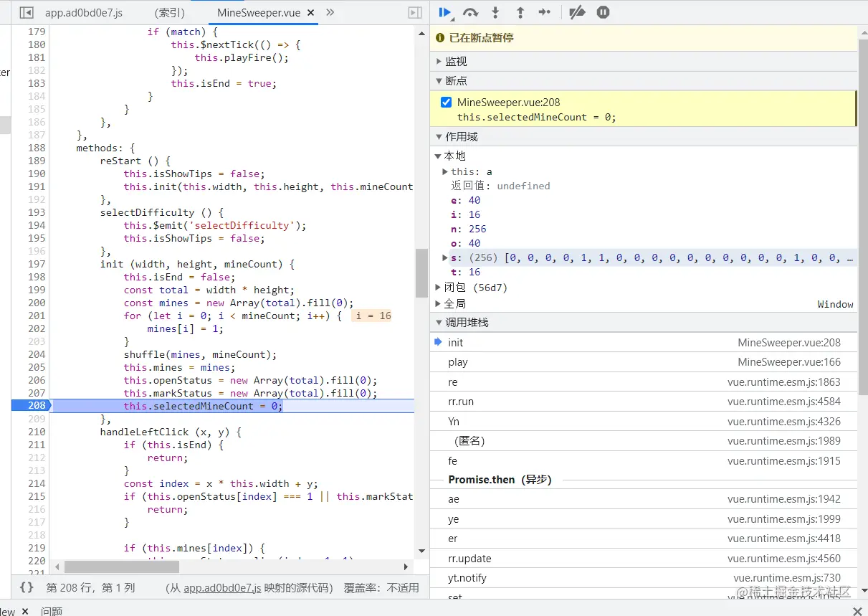Screen dimensions: 868x616
Task: Select the MineSweeper.vue tab
Action: (x=259, y=13)
